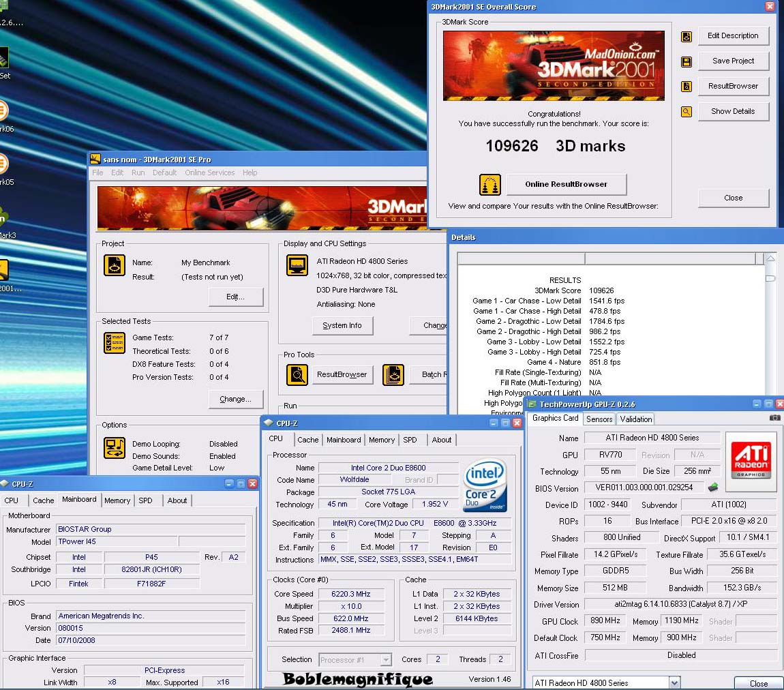The width and height of the screenshot is (784, 690).
Task: Click the GPU-Z title bar icon
Action: coord(532,404)
